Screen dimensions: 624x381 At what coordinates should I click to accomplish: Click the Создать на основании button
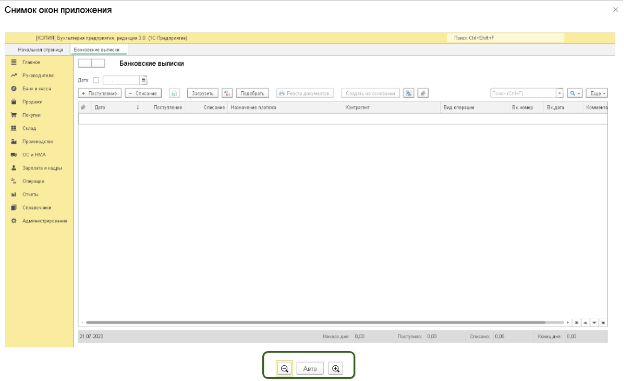pos(370,93)
